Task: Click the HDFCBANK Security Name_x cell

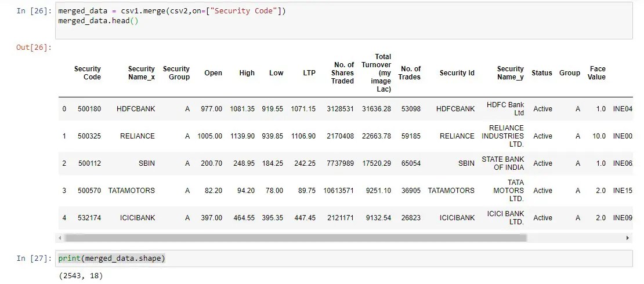Action: 136,109
